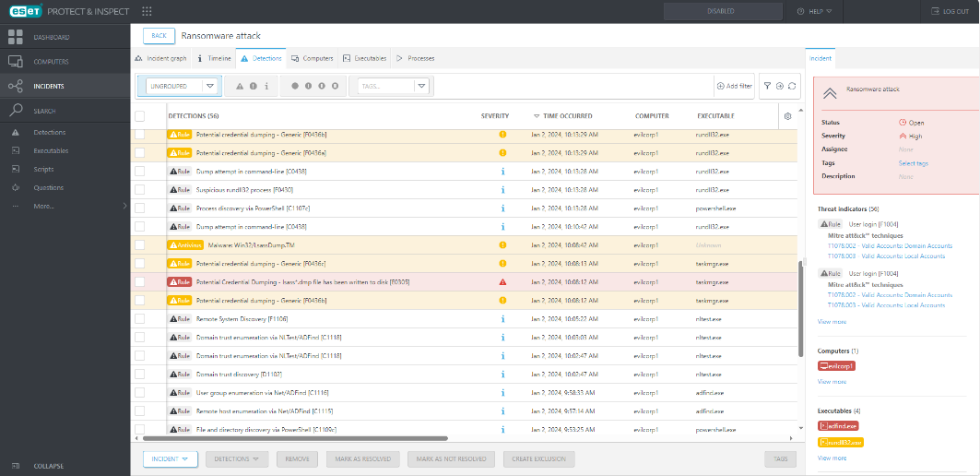The height and width of the screenshot is (476, 980).
Task: Click the Back button
Action: tap(159, 35)
